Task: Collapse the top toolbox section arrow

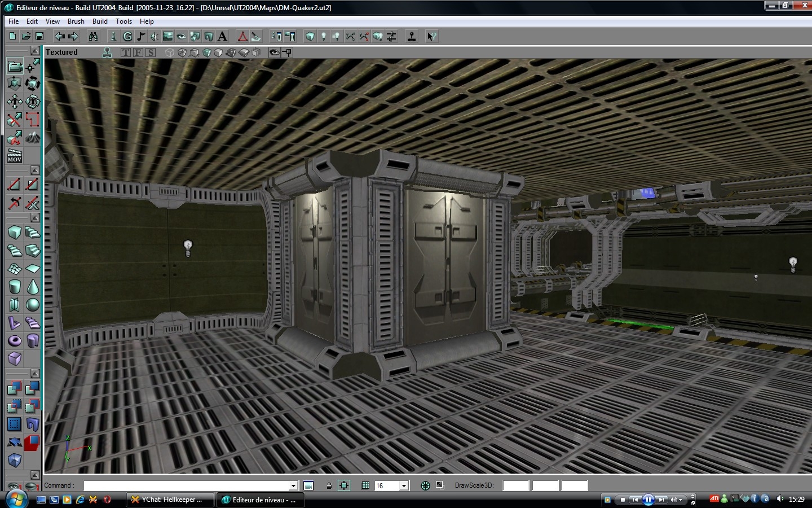Action: [x=35, y=51]
